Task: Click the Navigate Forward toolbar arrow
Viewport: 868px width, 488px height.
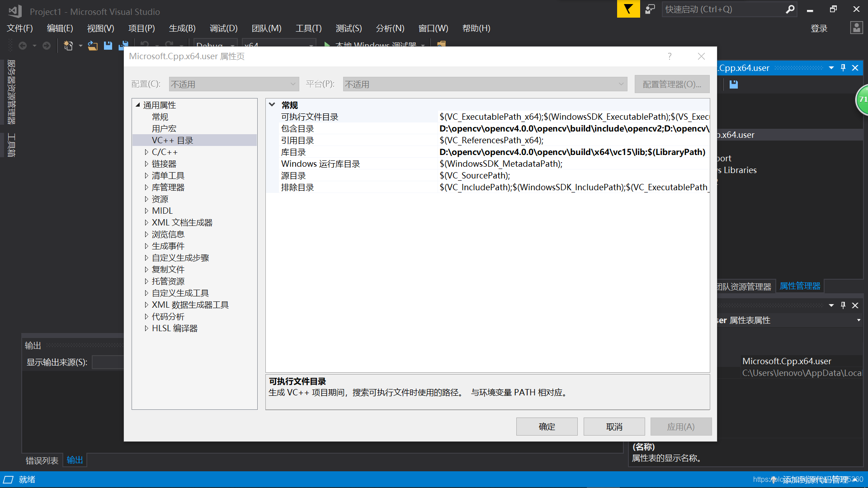Action: tap(46, 46)
